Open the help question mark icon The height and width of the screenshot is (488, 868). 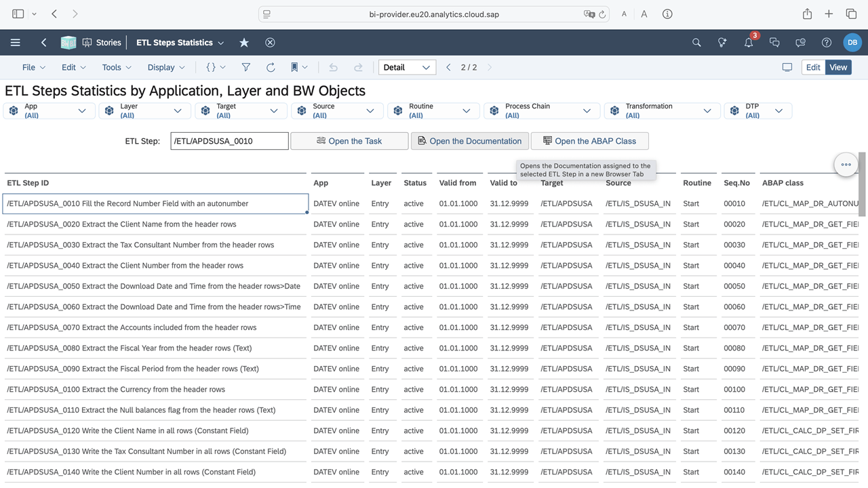click(x=826, y=43)
